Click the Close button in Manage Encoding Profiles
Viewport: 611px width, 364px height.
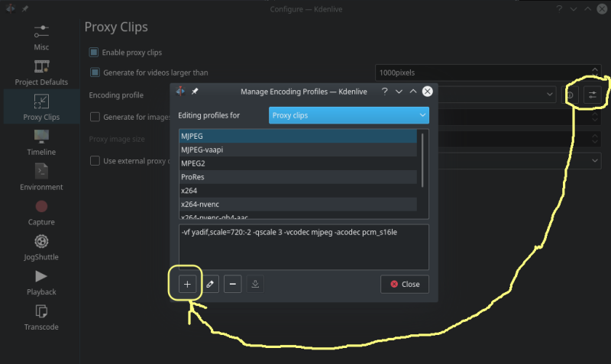(x=405, y=284)
